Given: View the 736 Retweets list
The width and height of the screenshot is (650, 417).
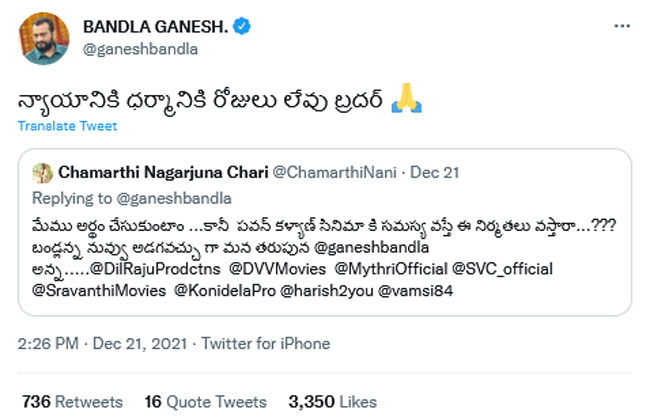Looking at the screenshot, I should 72,401.
